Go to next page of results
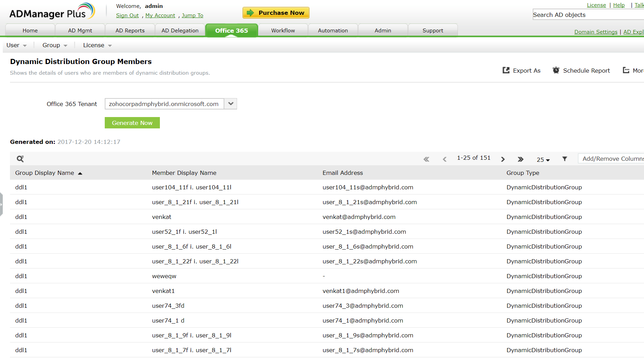This screenshot has width=644, height=358. 503,159
